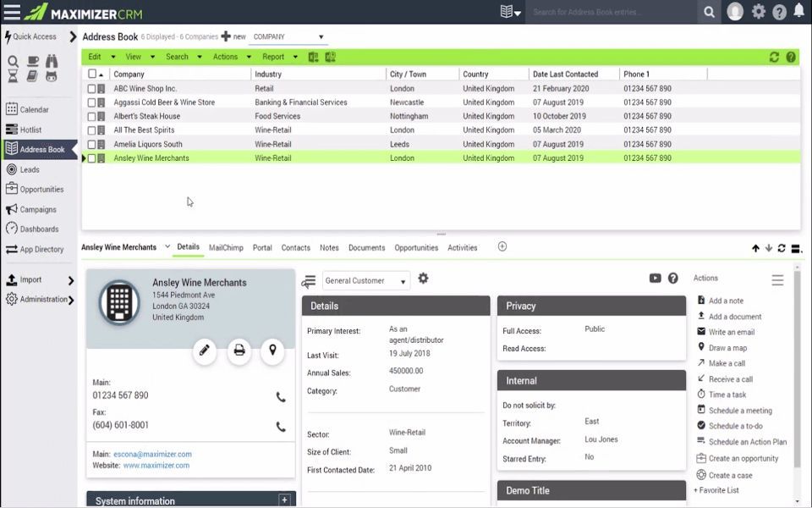Call the main number using phone icon
The image size is (812, 508).
tap(281, 397)
